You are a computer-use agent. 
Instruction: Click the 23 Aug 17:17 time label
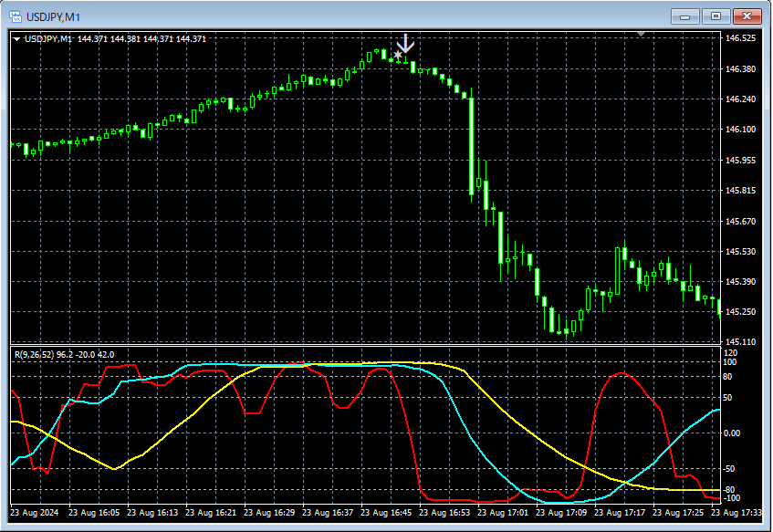(x=619, y=512)
